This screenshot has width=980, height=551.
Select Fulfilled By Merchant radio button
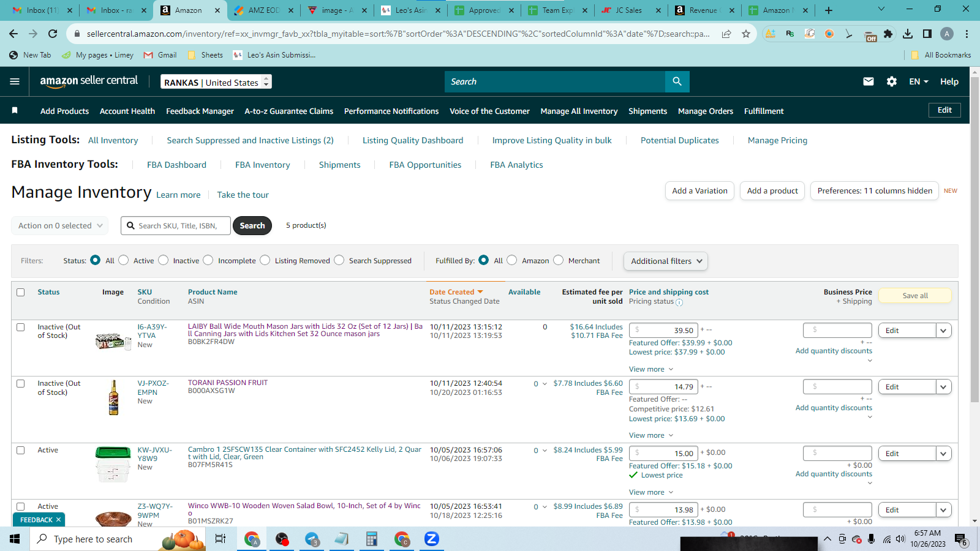559,260
